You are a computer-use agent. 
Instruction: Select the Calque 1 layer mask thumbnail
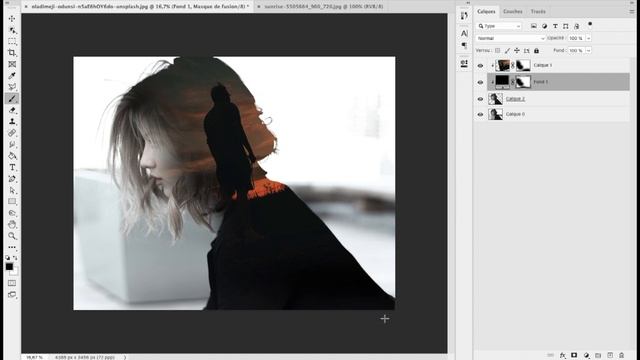pyautogui.click(x=523, y=65)
